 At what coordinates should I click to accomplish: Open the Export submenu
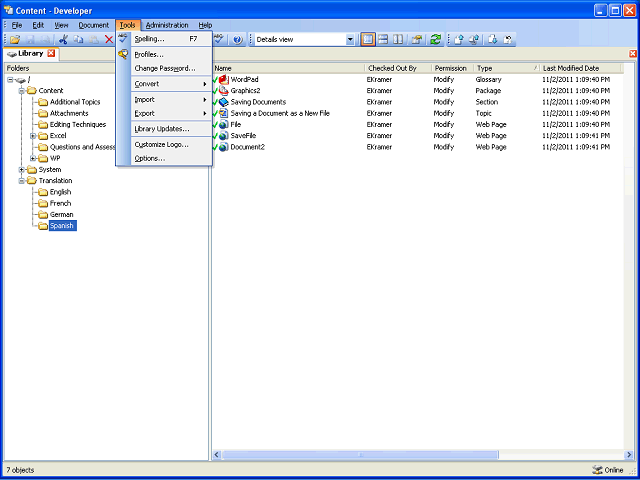[164, 113]
